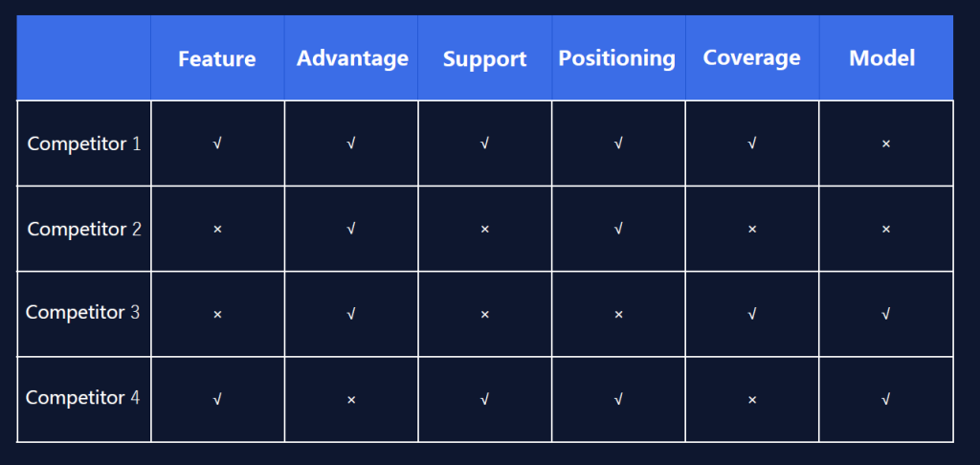Click the Competitor 1 Support check mark

484,144
